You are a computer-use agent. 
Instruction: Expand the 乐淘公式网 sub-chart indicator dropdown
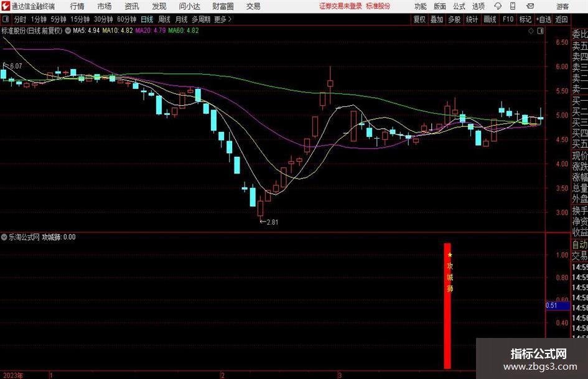4,237
